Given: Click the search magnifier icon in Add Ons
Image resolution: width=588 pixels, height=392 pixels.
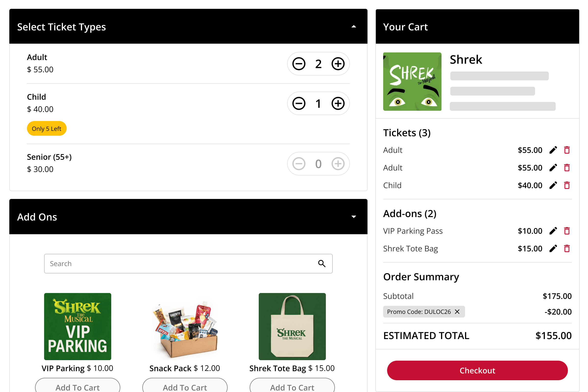Looking at the screenshot, I should [322, 264].
